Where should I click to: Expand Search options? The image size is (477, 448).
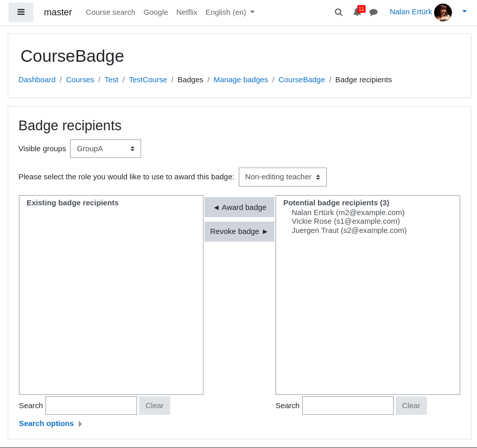tap(50, 423)
